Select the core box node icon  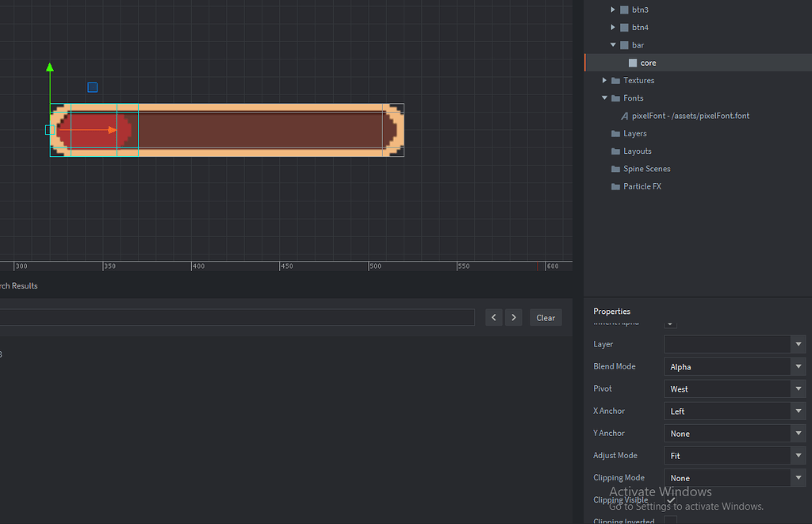(x=634, y=62)
